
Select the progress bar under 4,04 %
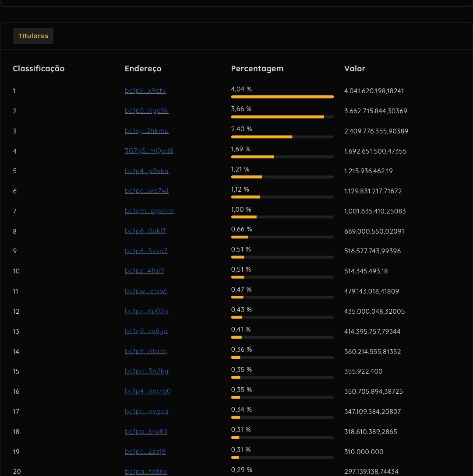(x=282, y=97)
